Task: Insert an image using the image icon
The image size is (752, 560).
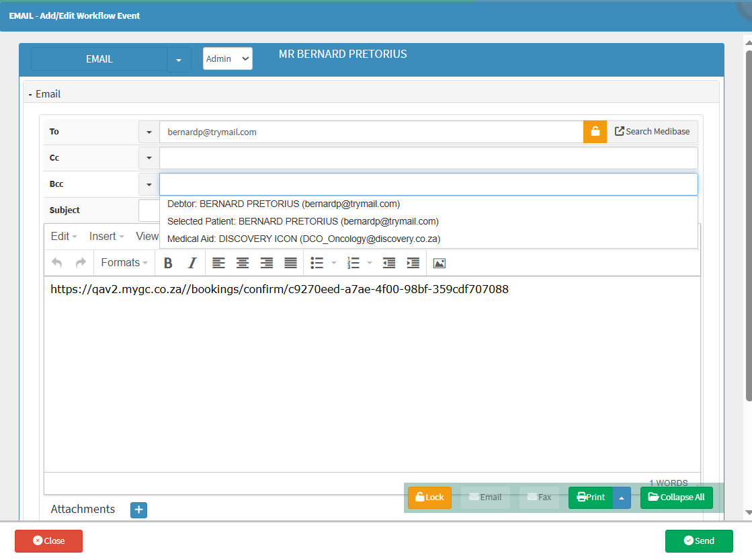Action: tap(439, 263)
